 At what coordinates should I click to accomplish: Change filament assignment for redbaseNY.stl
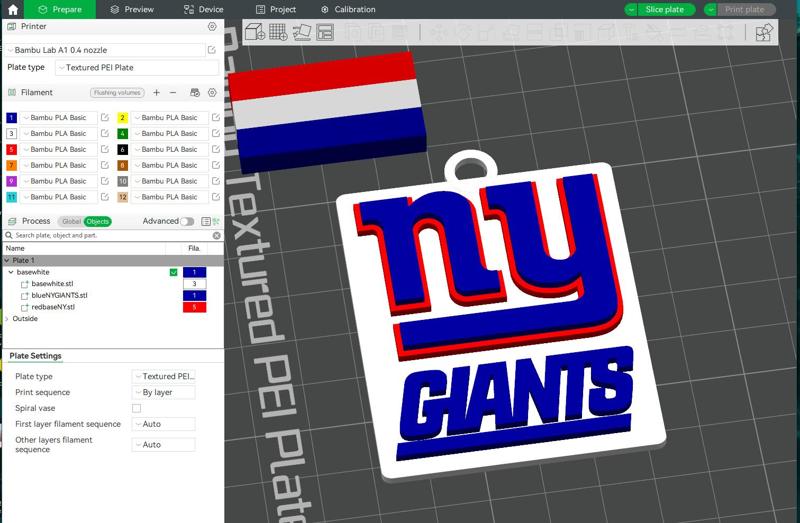tap(194, 307)
